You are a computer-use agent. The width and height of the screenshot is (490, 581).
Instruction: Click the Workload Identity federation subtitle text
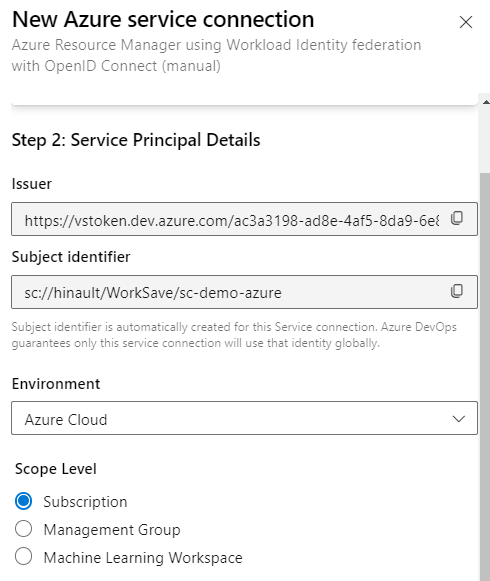[216, 55]
